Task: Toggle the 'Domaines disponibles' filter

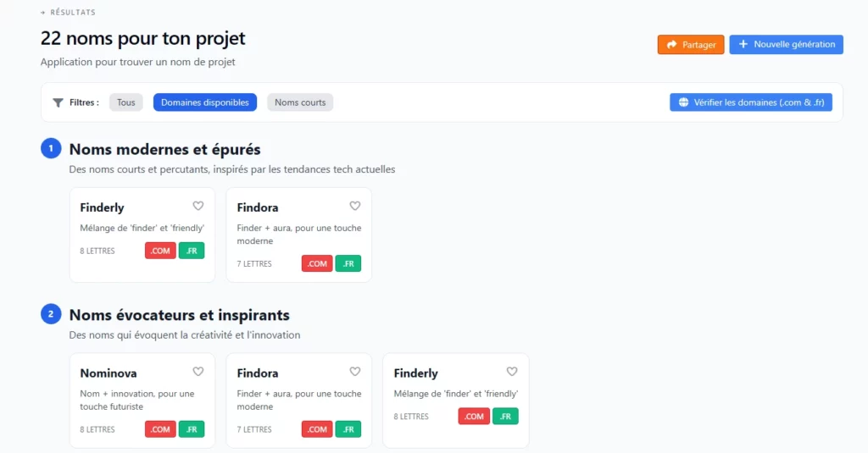Action: pyautogui.click(x=205, y=102)
